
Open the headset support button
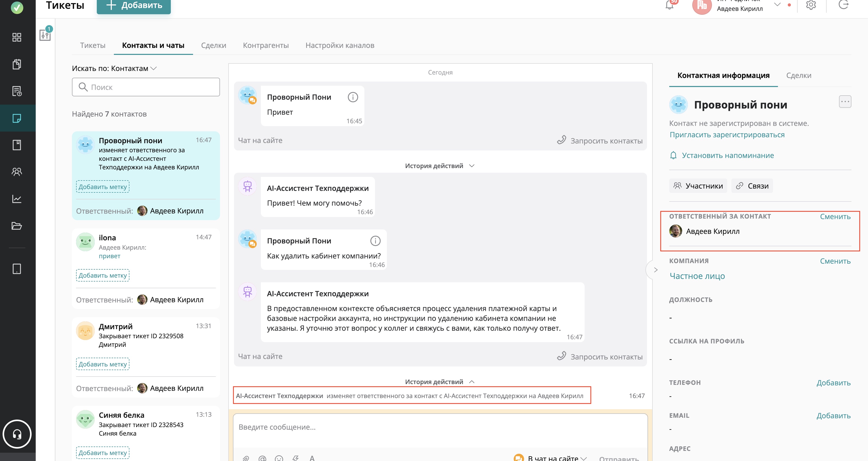[x=17, y=434]
